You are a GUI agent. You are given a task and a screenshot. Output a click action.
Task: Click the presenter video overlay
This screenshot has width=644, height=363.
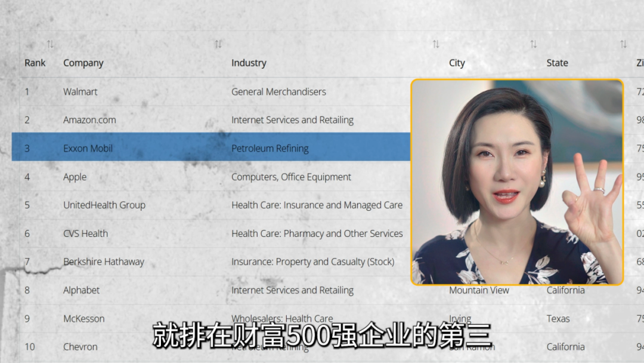[x=517, y=182]
